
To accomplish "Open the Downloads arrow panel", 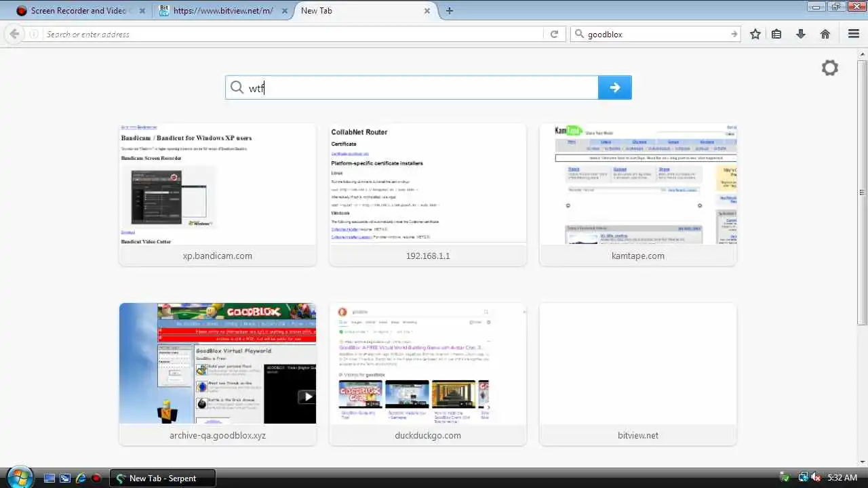I will (801, 34).
